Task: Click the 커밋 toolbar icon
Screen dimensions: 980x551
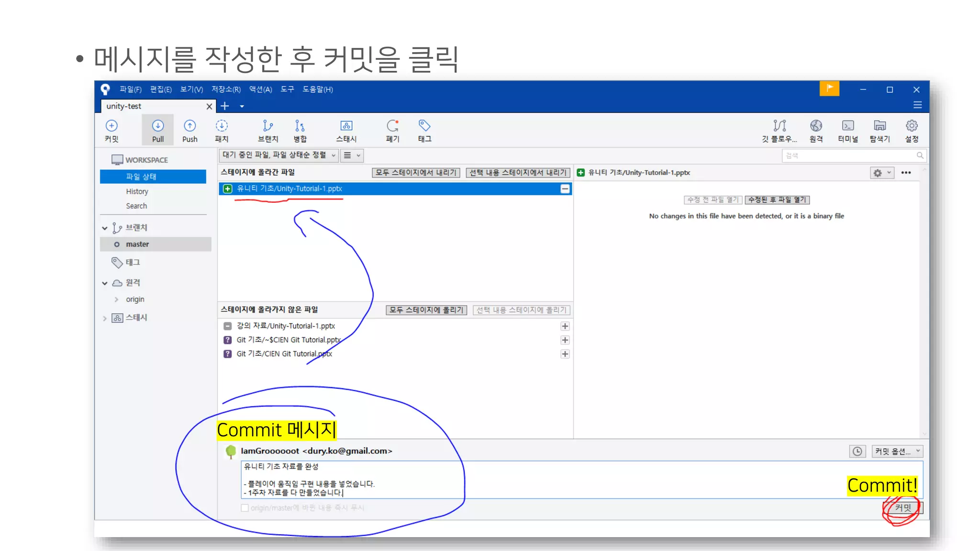Action: click(x=111, y=131)
